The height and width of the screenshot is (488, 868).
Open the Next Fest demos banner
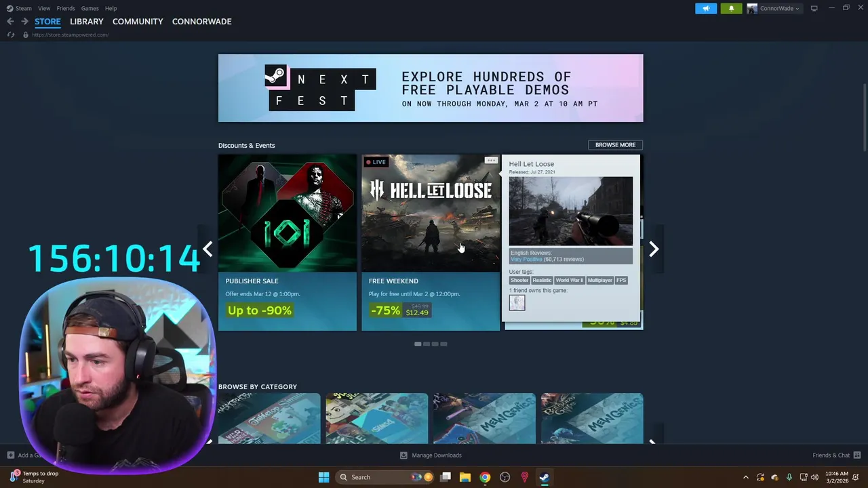click(431, 88)
